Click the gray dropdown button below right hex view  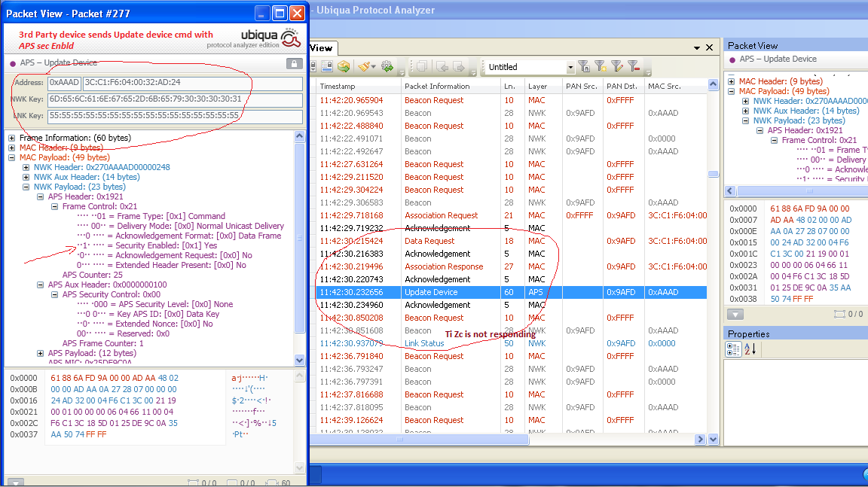click(735, 315)
